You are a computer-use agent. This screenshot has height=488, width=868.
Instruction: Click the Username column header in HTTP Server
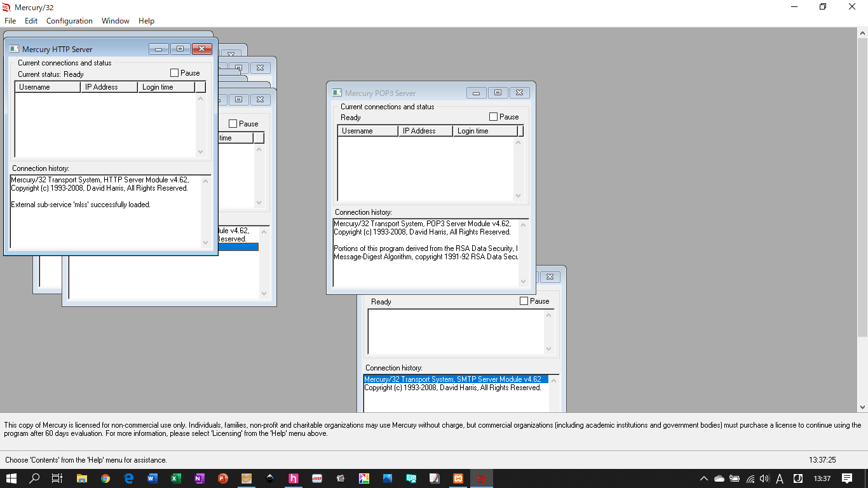tap(48, 87)
